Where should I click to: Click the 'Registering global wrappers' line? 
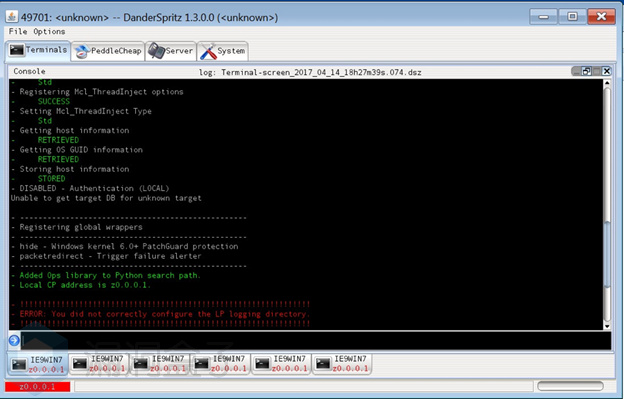coord(81,227)
